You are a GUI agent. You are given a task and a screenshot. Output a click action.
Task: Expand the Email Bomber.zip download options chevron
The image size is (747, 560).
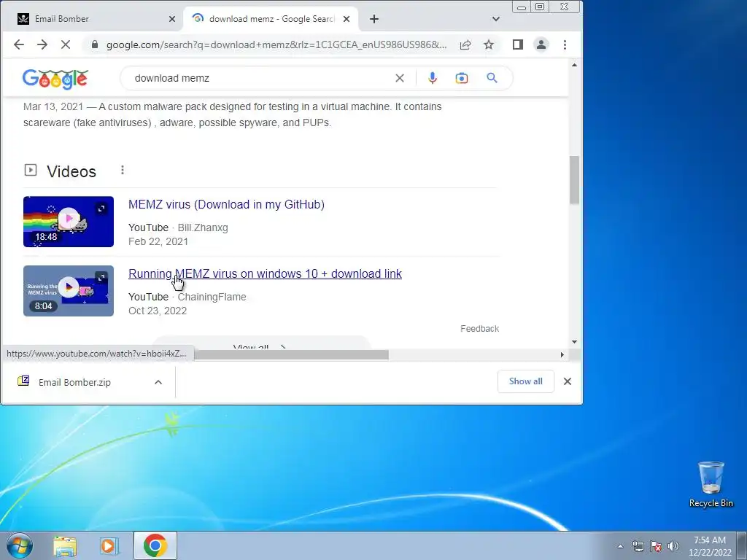[158, 382]
